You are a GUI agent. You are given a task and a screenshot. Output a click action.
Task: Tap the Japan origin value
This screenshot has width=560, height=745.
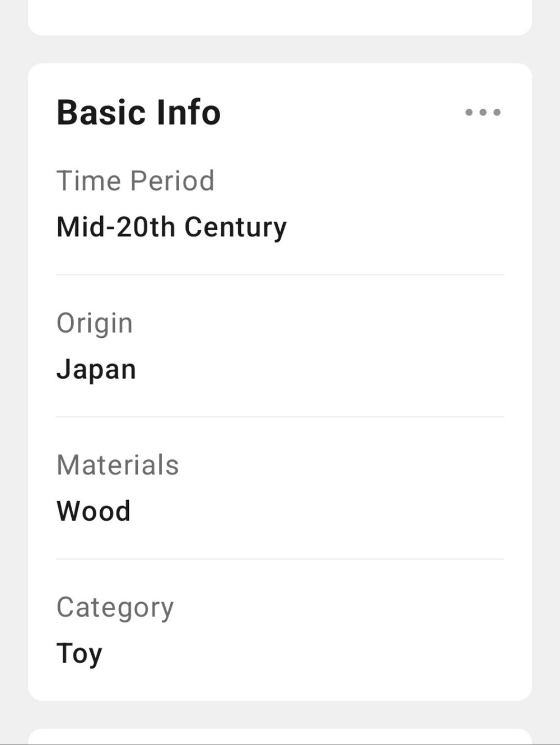click(x=96, y=370)
